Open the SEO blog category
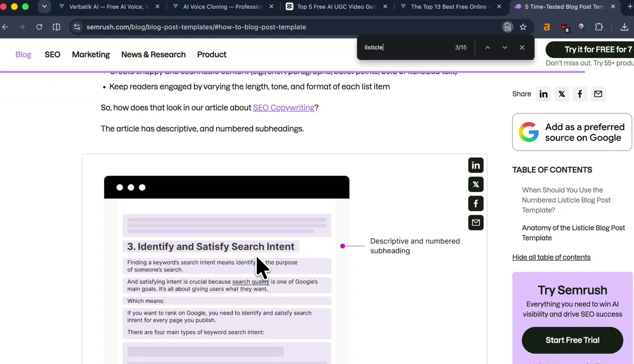Screen dimensions: 634x364 click(x=52, y=55)
